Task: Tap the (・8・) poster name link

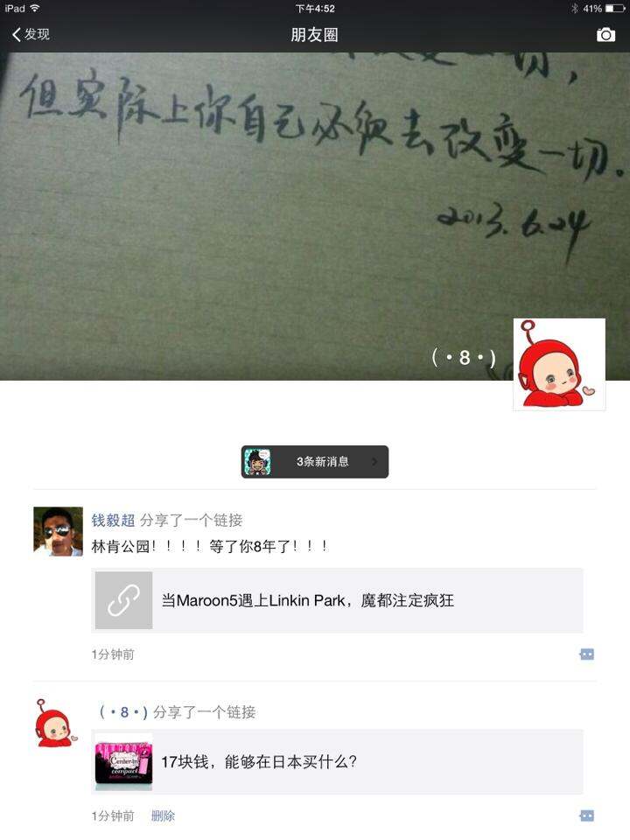Action: (123, 712)
